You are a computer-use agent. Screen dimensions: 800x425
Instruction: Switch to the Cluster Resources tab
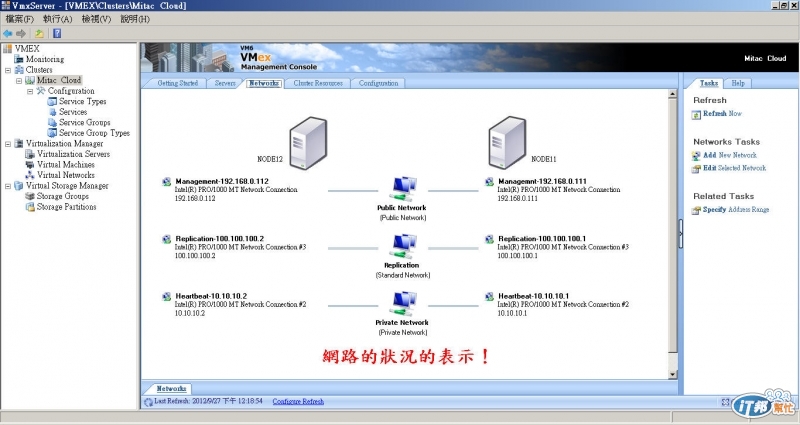(x=318, y=83)
